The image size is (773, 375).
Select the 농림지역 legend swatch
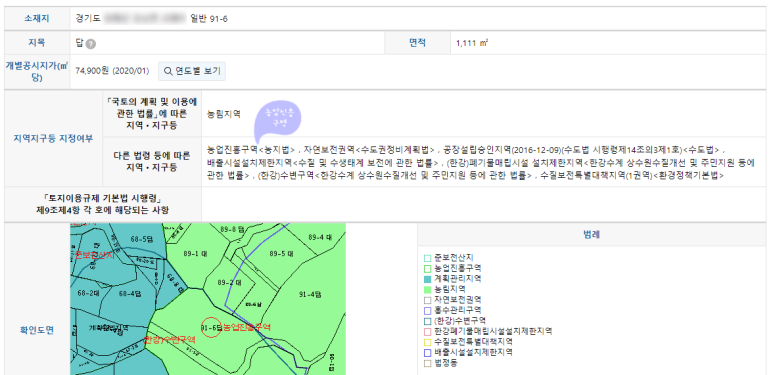(x=427, y=289)
